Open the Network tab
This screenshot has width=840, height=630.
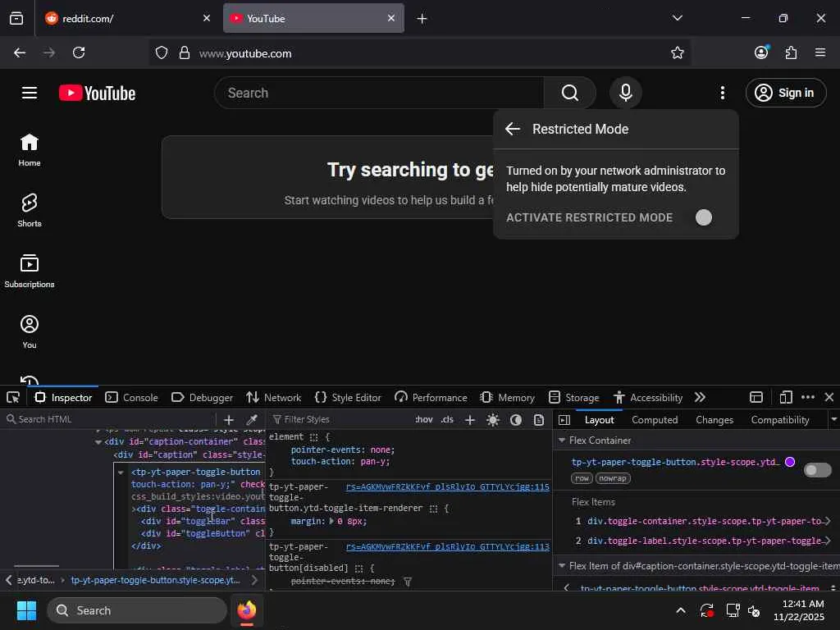(x=274, y=398)
